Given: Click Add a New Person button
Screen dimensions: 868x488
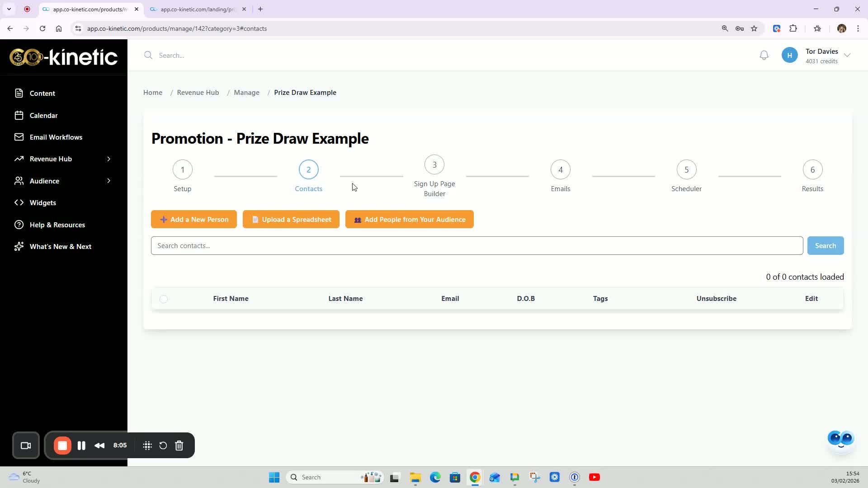Looking at the screenshot, I should point(194,220).
